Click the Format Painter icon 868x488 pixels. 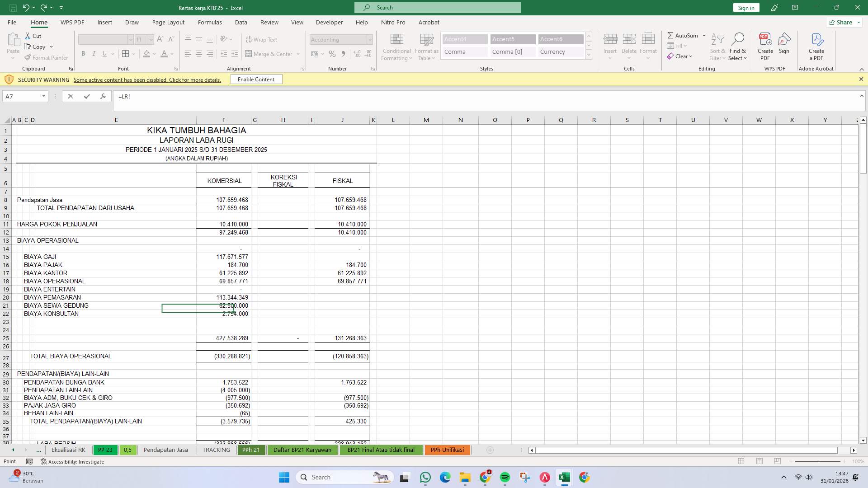28,57
